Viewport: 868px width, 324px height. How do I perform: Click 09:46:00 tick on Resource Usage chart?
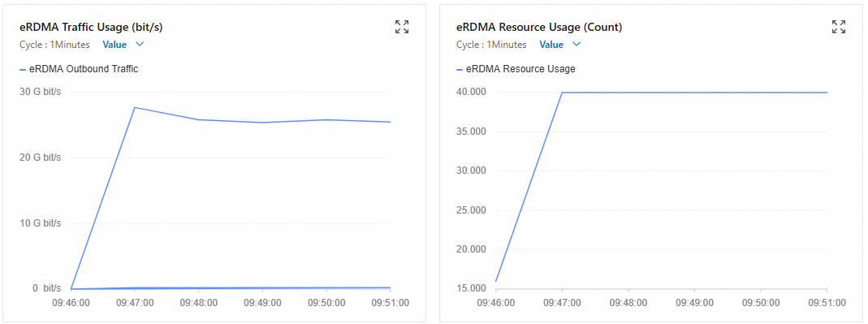pyautogui.click(x=496, y=303)
